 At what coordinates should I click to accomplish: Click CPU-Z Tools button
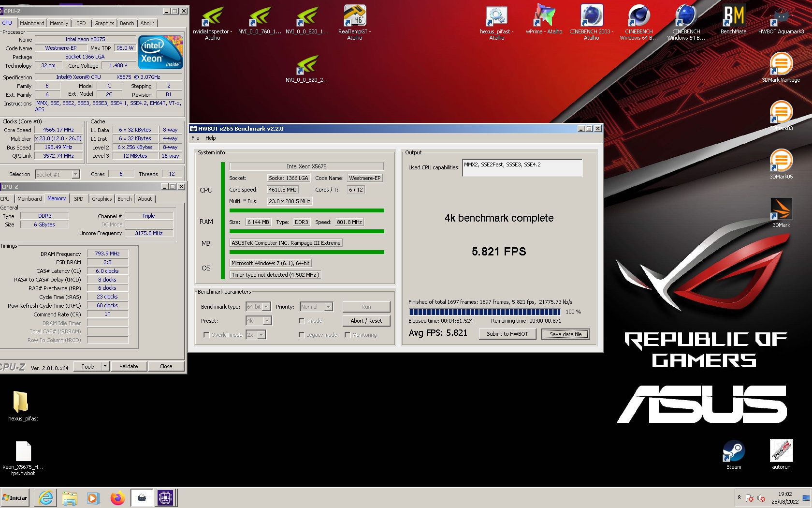pos(87,366)
